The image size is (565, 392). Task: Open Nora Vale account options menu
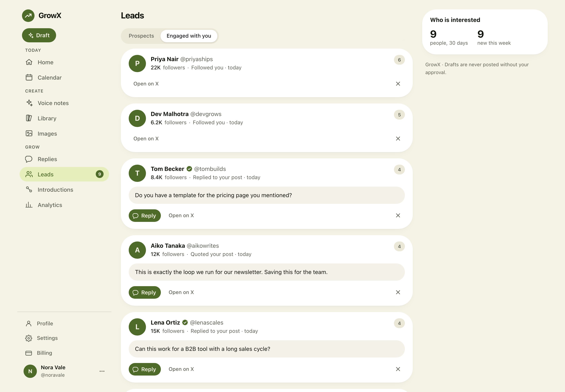coord(102,371)
